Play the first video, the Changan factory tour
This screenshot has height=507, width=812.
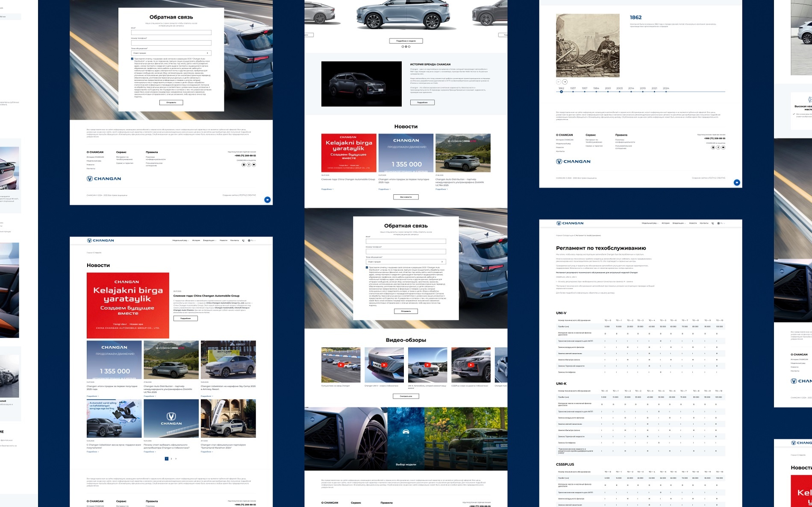pos(341,365)
